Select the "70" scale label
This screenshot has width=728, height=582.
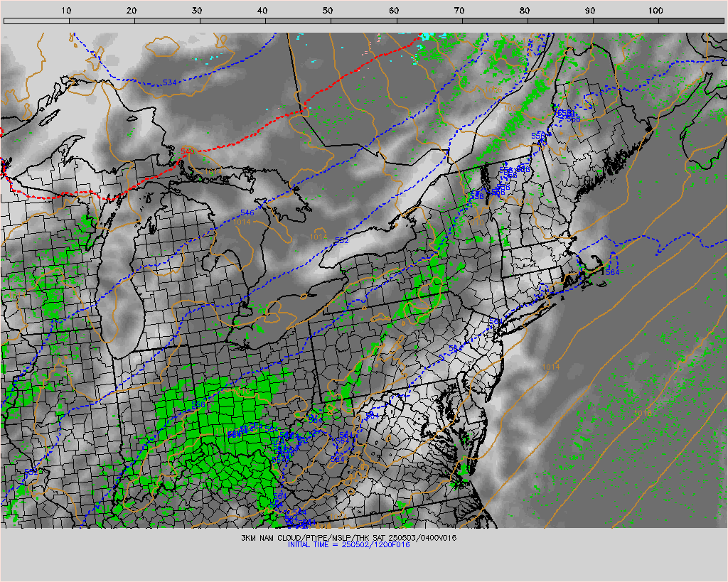pyautogui.click(x=459, y=11)
